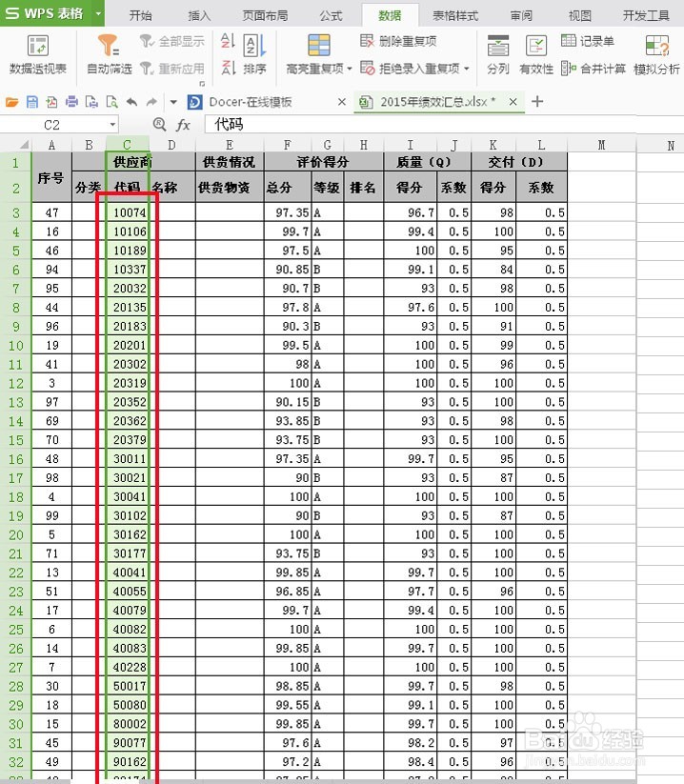Switch to the 开始 ribbon tab

140,16
